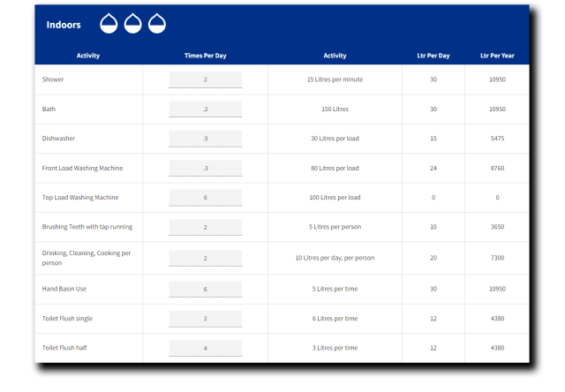Click Brushing Teeth's 3650 yearly value
Image resolution: width=565 pixels, height=392 pixels.
point(497,227)
